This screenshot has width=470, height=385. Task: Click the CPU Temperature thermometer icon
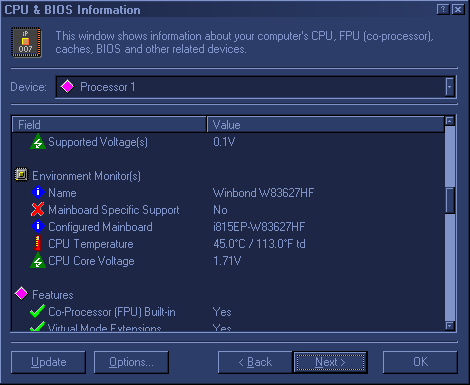coord(38,243)
